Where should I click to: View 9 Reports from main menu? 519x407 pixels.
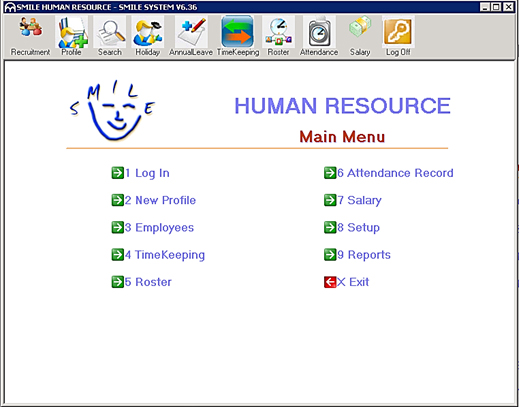[357, 255]
